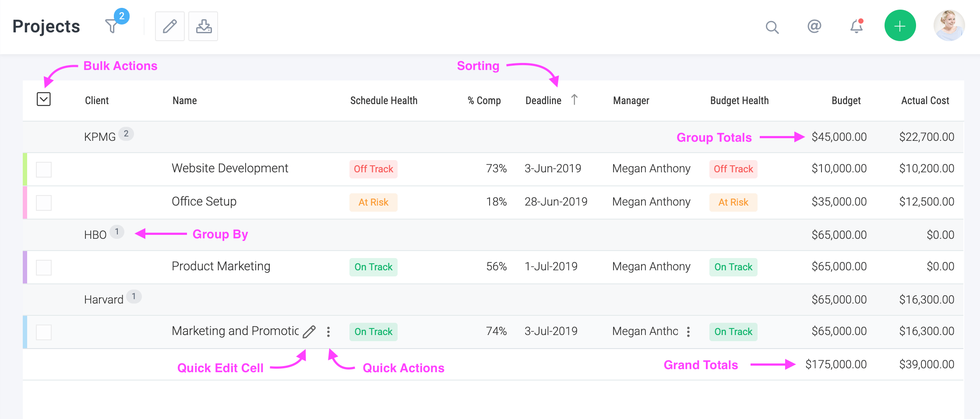Click the Schedule Health column header

coord(384,101)
